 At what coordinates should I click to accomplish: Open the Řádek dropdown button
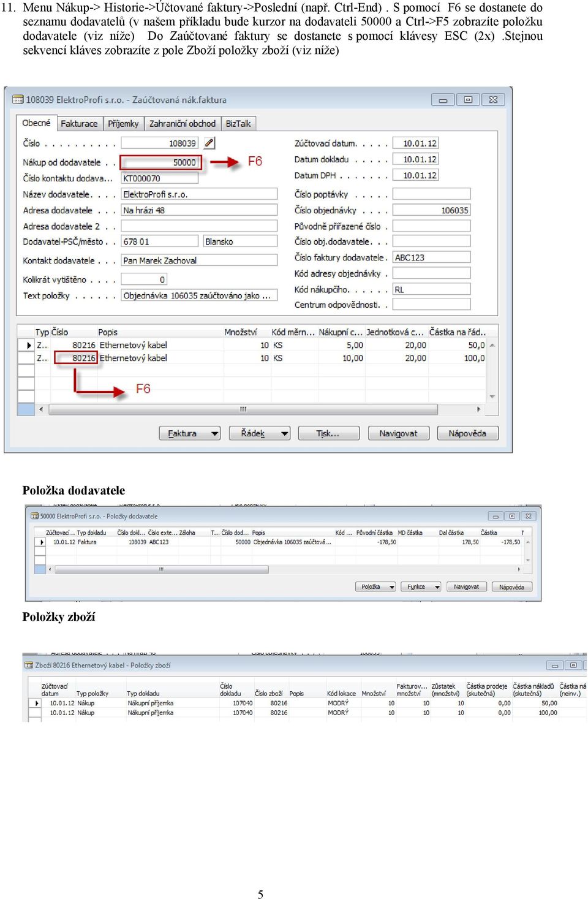click(x=259, y=433)
